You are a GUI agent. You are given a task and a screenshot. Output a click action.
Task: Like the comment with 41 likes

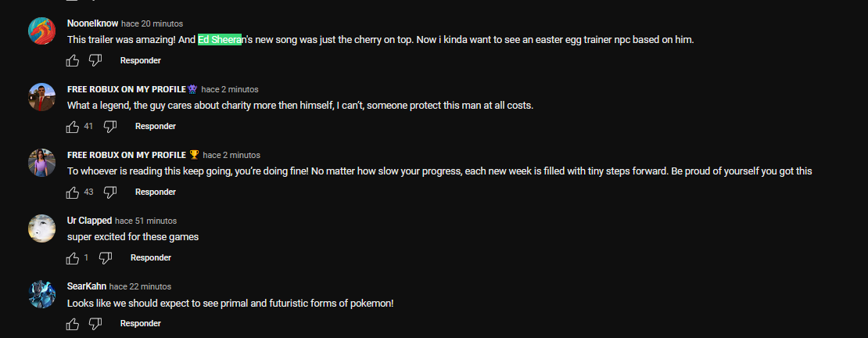click(x=73, y=126)
